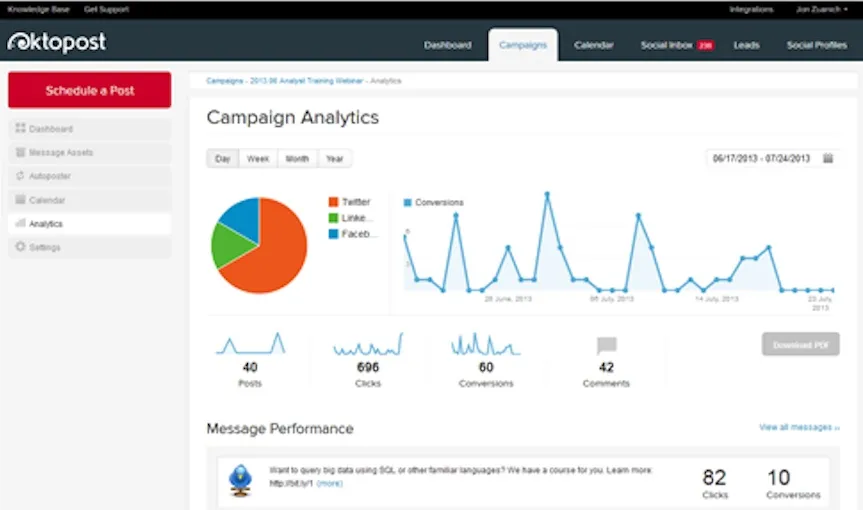The height and width of the screenshot is (510, 863).
Task: Click the blue Facebook legend swatch
Action: tap(333, 234)
